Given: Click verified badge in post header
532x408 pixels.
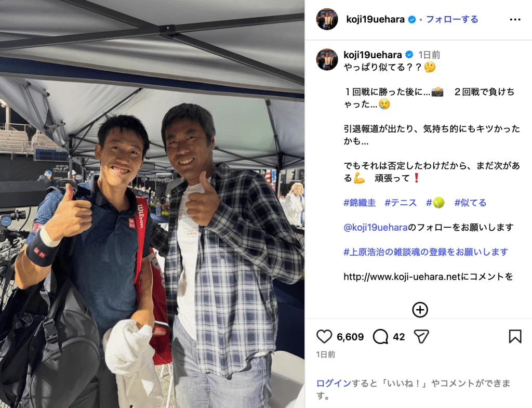Looking at the screenshot, I should pyautogui.click(x=412, y=20).
